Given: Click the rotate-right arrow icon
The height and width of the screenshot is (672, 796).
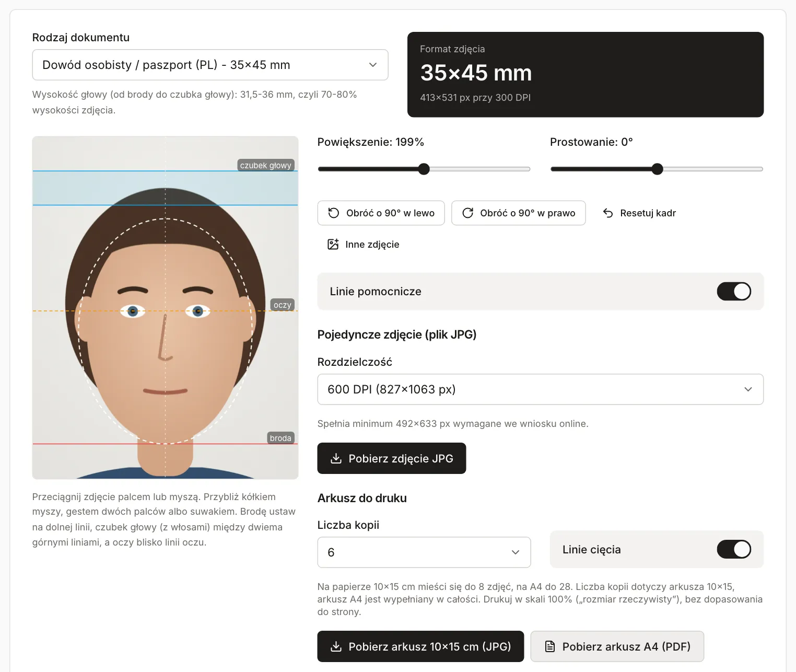Looking at the screenshot, I should point(468,213).
